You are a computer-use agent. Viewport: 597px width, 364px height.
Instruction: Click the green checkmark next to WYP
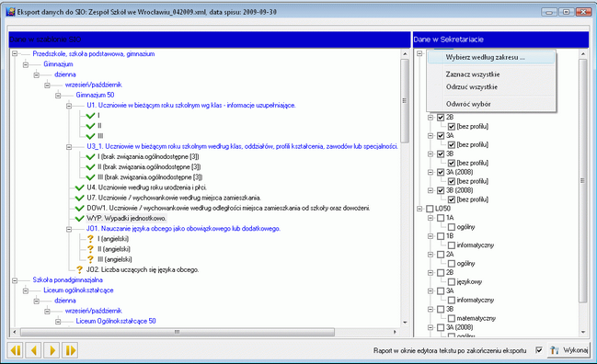(79, 219)
